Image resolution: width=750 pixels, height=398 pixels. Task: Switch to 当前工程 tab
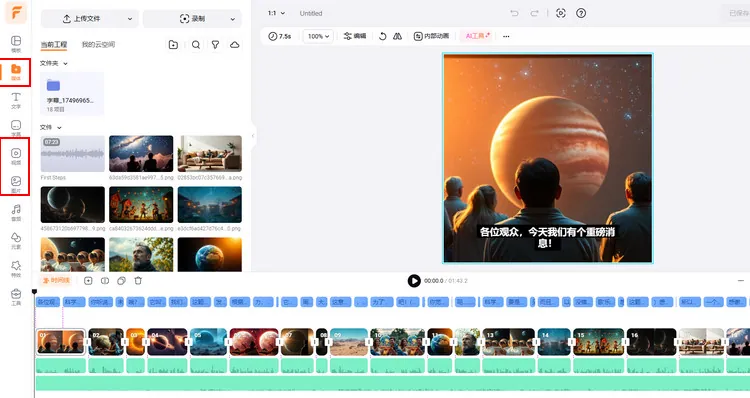tap(54, 44)
